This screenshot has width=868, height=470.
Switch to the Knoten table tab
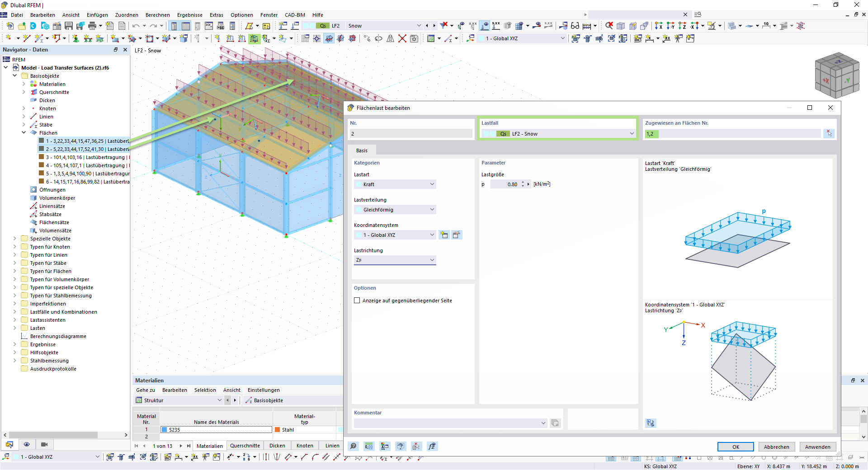click(305, 446)
